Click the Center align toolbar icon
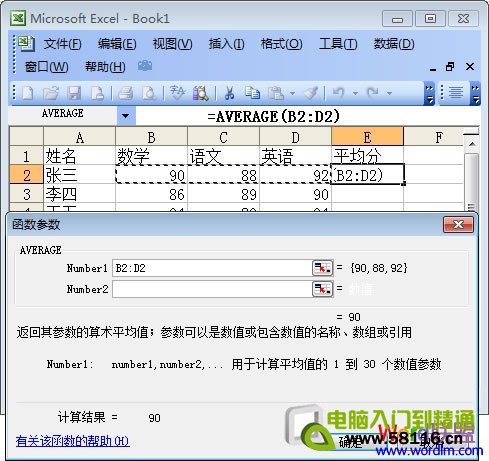Viewport: 489px width, 461px height. tap(456, 92)
